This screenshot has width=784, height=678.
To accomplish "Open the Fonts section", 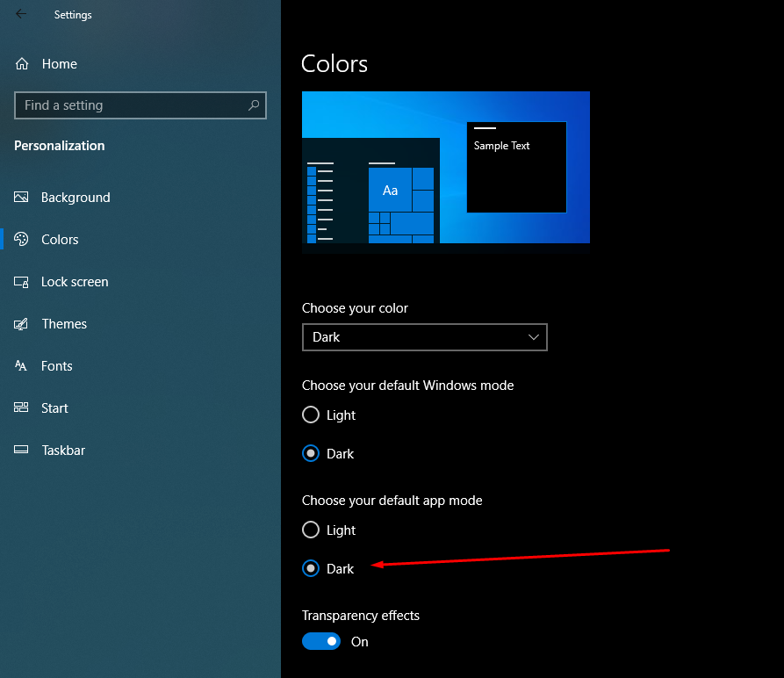I will coord(56,366).
